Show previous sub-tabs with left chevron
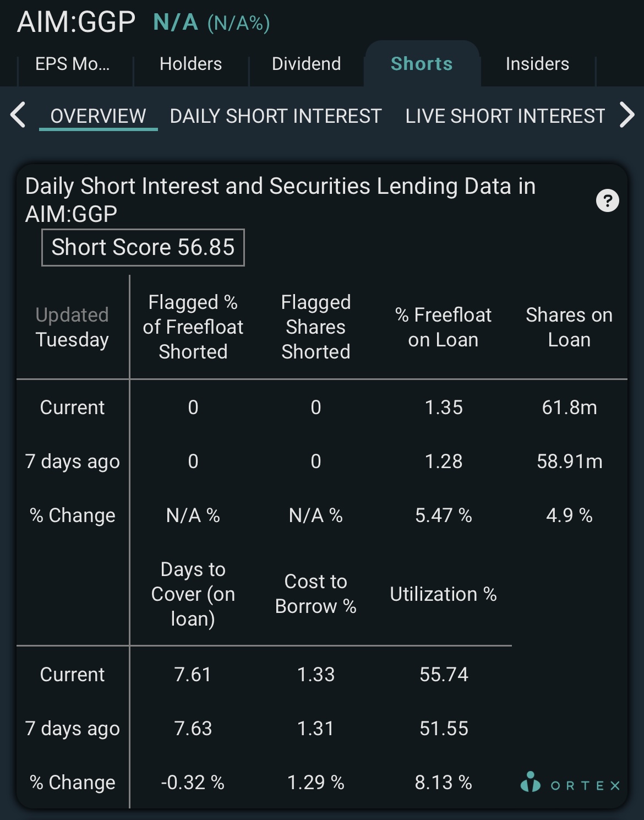The image size is (644, 820). (18, 115)
